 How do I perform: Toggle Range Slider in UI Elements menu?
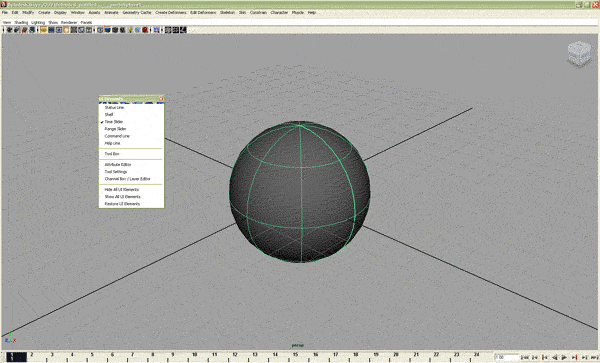(x=131, y=129)
